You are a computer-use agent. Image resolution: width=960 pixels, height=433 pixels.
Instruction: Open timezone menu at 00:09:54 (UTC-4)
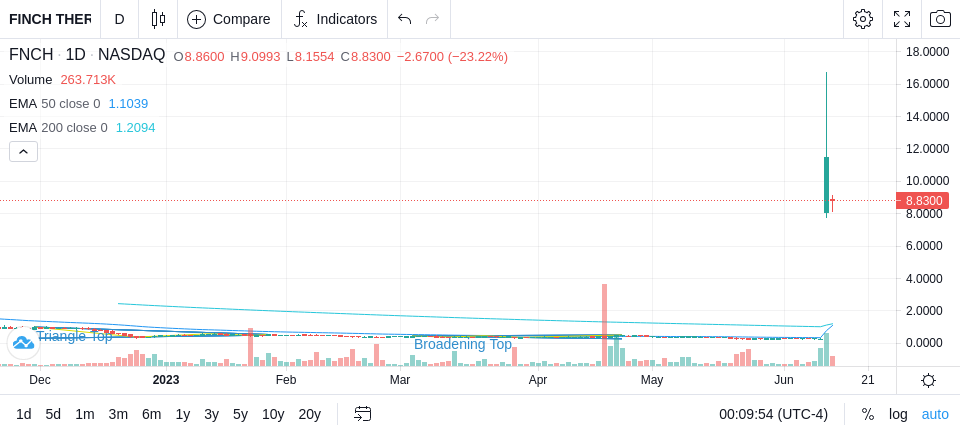(773, 415)
